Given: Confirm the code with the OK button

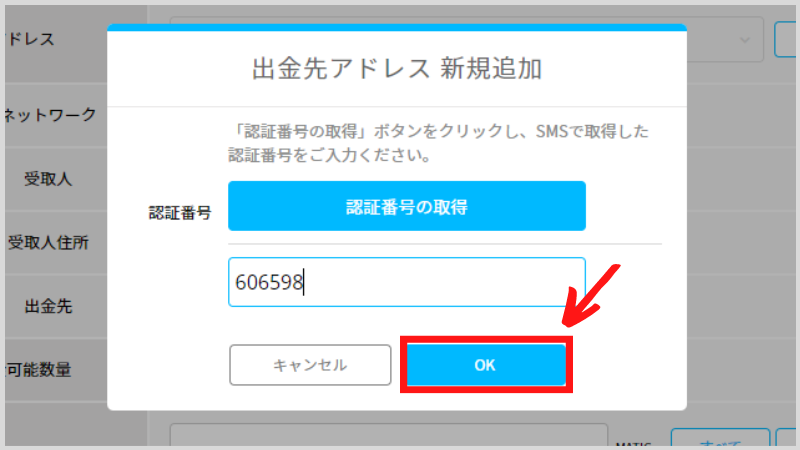Looking at the screenshot, I should click(486, 365).
